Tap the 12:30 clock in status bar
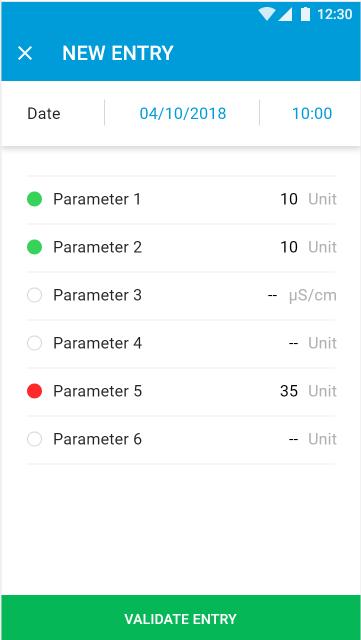The height and width of the screenshot is (640, 361). [x=334, y=14]
